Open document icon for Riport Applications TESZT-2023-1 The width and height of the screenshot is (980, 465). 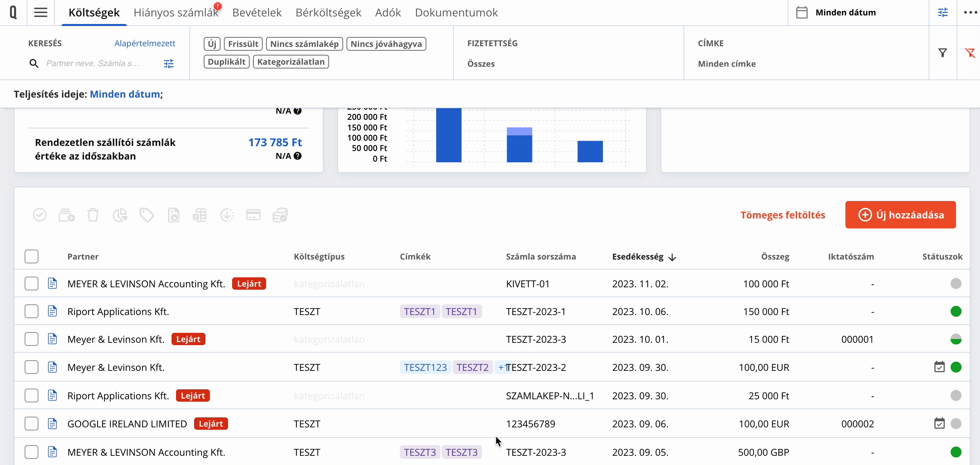coord(52,311)
